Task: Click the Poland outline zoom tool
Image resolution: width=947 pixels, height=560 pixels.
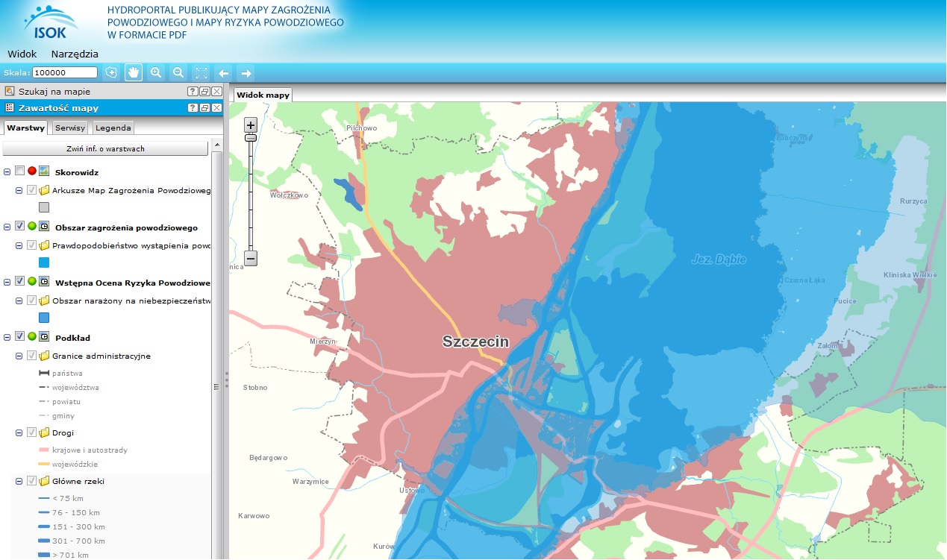Action: pyautogui.click(x=111, y=72)
